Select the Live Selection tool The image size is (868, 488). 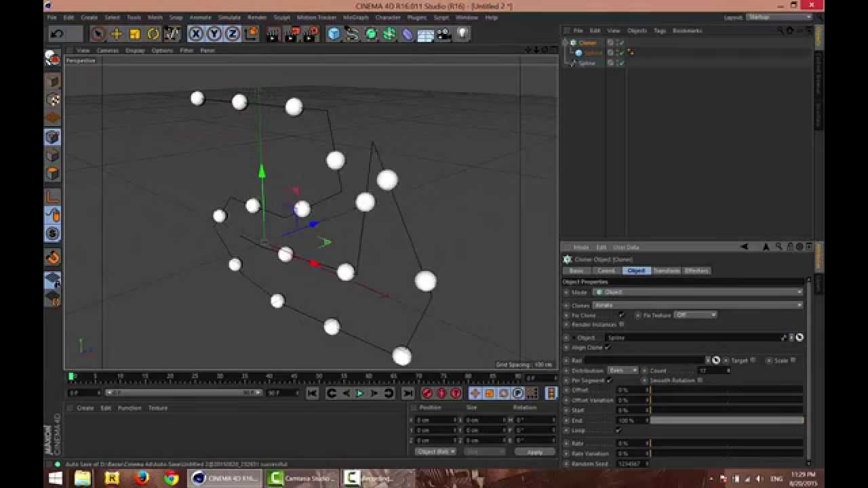pyautogui.click(x=98, y=33)
